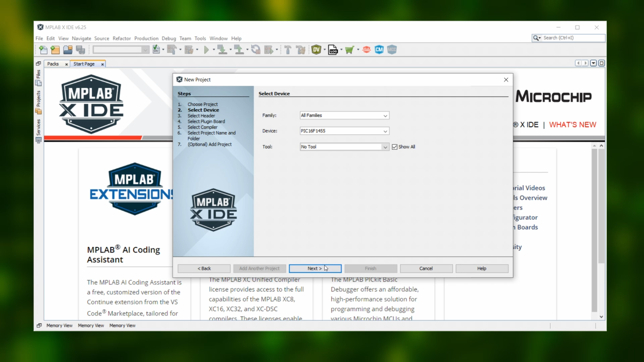Open the Projects side panel
644x362 pixels.
click(38, 102)
